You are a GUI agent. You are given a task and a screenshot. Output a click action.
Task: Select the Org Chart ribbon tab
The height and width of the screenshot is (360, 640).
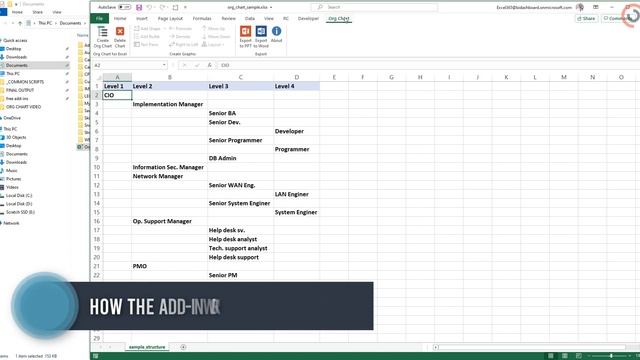click(339, 18)
